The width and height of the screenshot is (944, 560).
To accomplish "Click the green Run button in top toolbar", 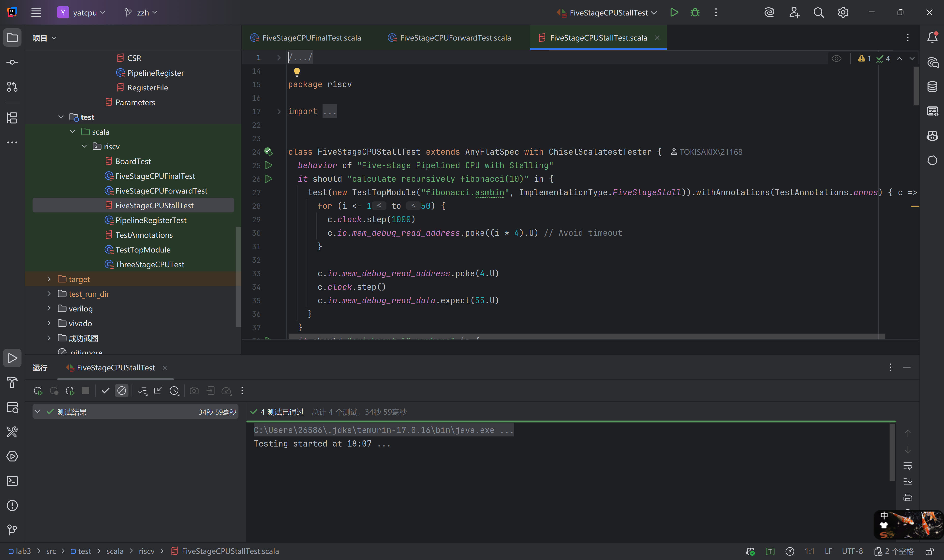I will tap(674, 13).
